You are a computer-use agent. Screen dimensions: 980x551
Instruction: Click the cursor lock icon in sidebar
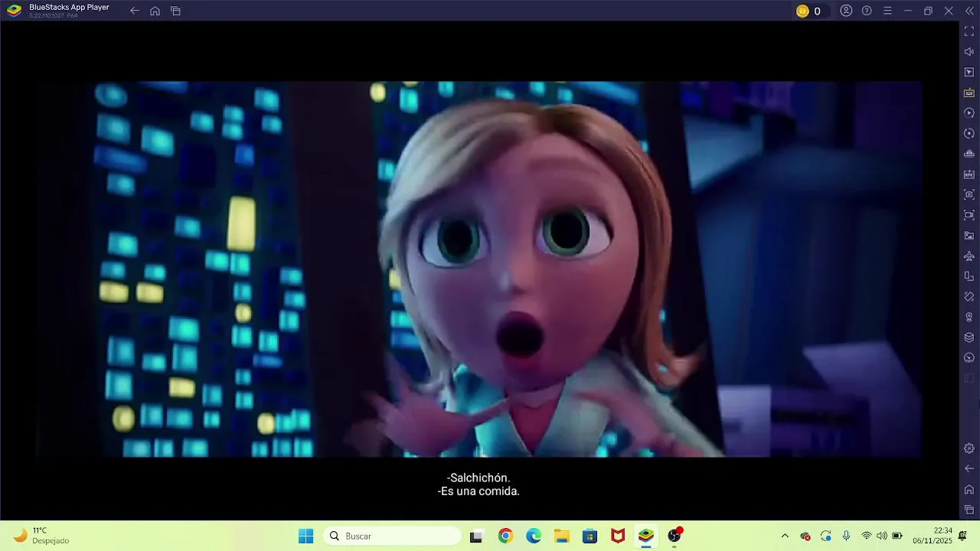[x=969, y=72]
